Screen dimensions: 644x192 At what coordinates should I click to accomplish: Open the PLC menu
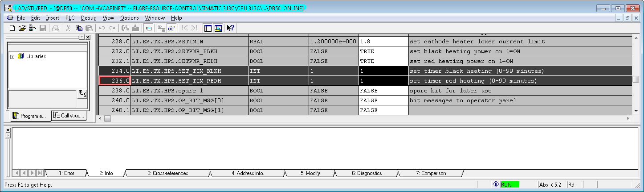pos(70,18)
